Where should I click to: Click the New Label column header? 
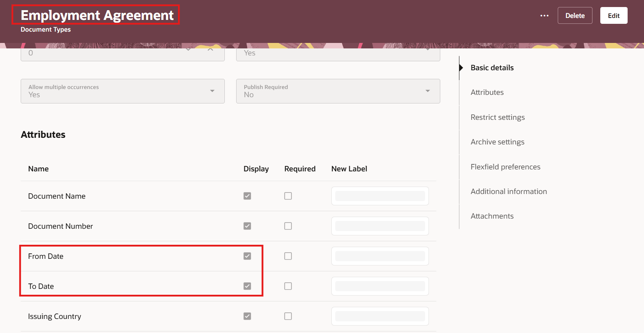(x=349, y=169)
